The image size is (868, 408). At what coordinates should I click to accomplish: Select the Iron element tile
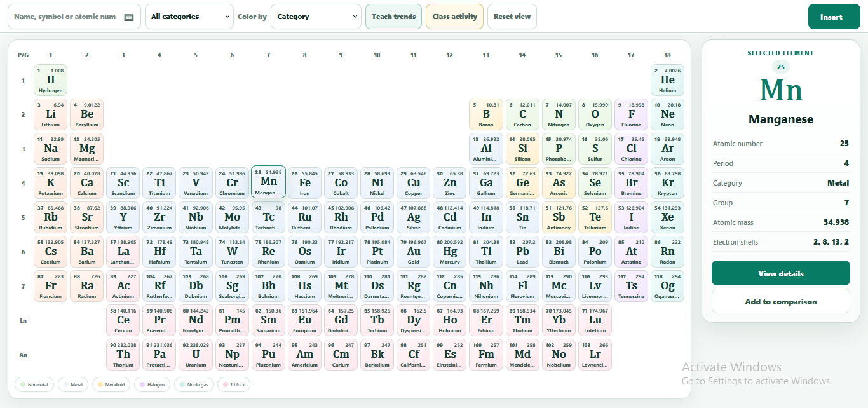305,183
